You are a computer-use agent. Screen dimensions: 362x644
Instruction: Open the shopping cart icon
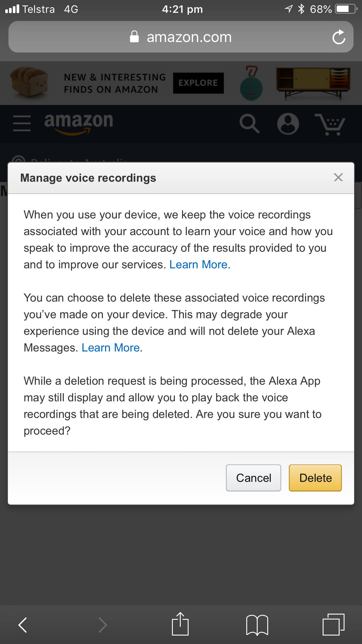[330, 125]
